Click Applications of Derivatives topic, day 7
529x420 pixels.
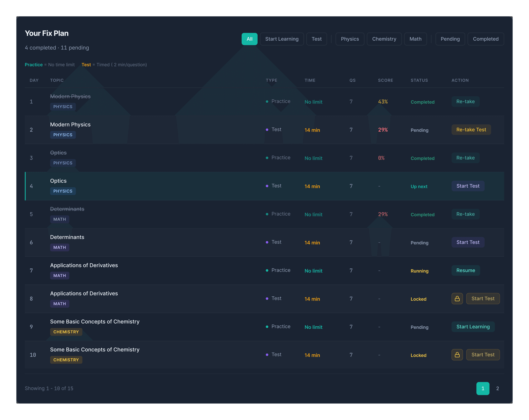coord(84,265)
